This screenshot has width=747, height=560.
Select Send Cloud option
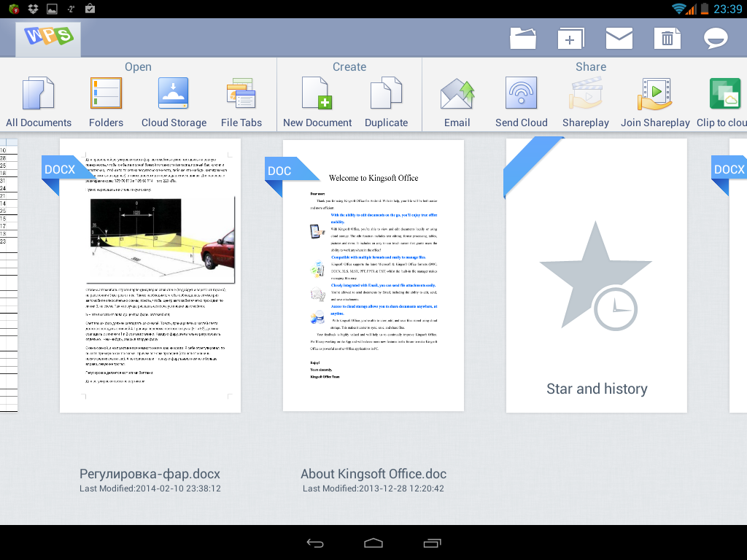pos(521,102)
